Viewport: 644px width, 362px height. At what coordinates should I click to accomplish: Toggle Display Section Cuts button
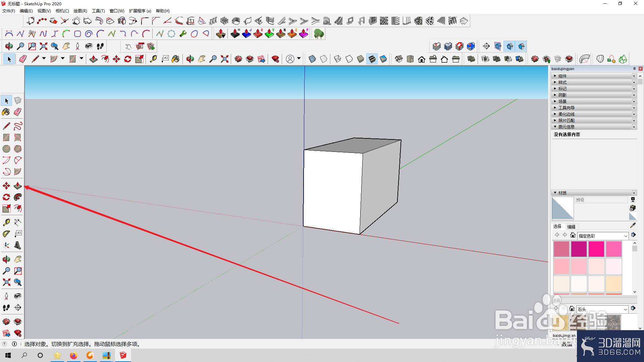(x=510, y=46)
